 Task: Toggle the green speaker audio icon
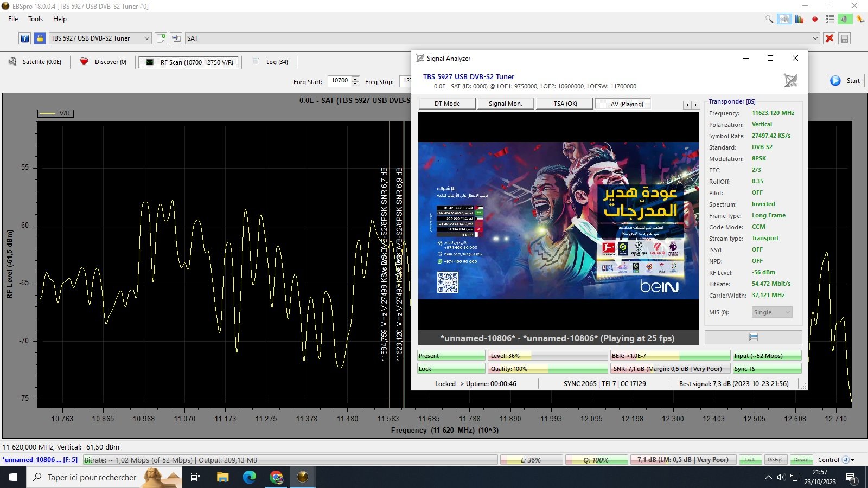(845, 19)
